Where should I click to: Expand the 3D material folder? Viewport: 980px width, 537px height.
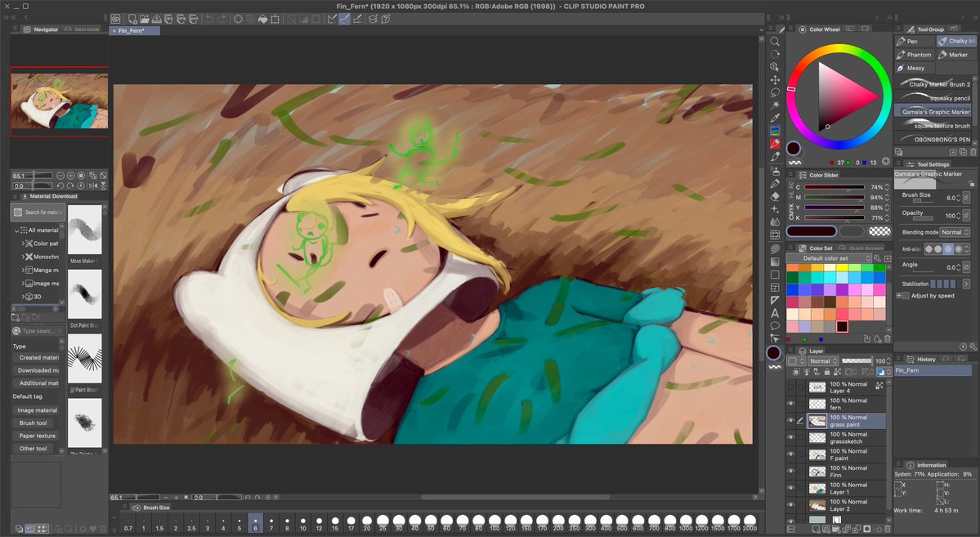click(x=23, y=297)
